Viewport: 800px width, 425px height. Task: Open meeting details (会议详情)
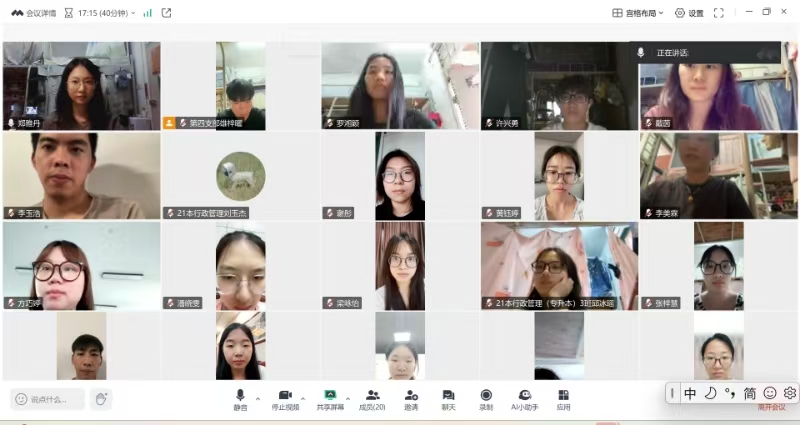point(33,13)
